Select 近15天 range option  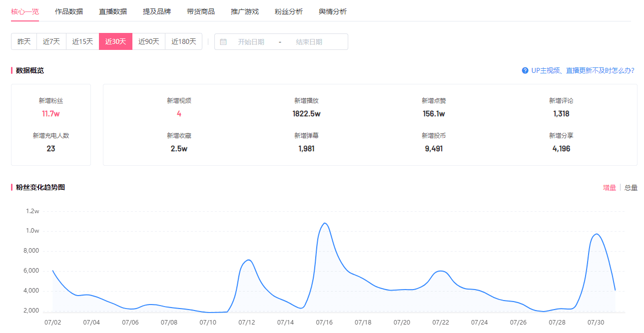(x=82, y=41)
